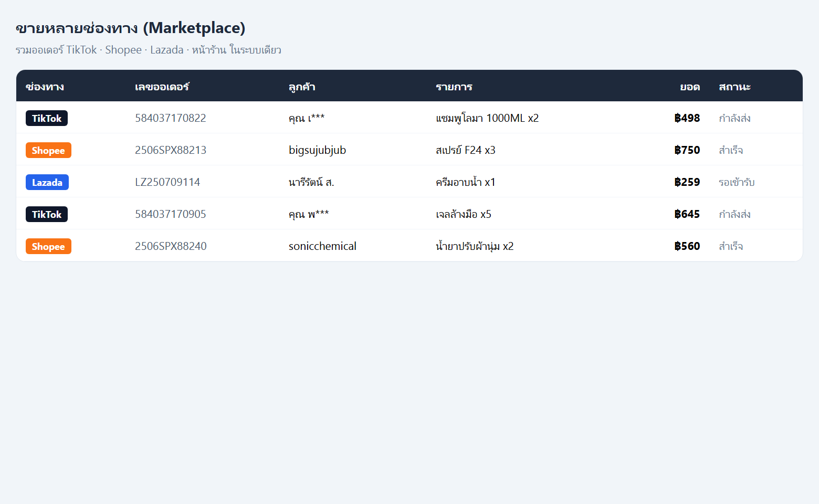The width and height of the screenshot is (819, 504).
Task: Click the สถานะ column header
Action: point(734,87)
